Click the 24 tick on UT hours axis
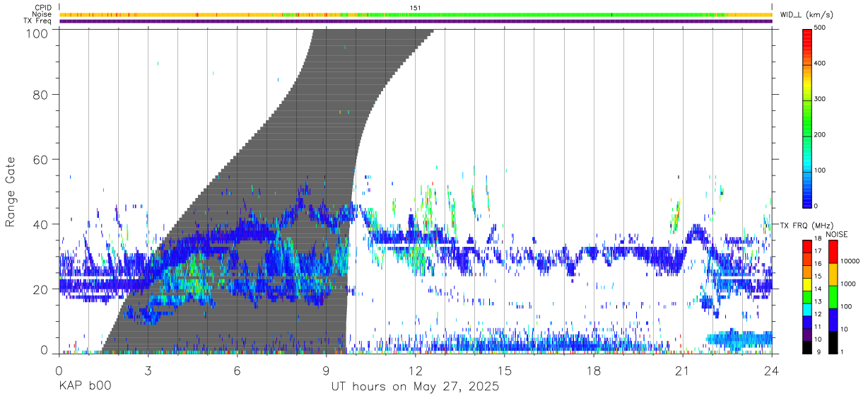Image resolution: width=868 pixels, height=401 pixels. 772,371
